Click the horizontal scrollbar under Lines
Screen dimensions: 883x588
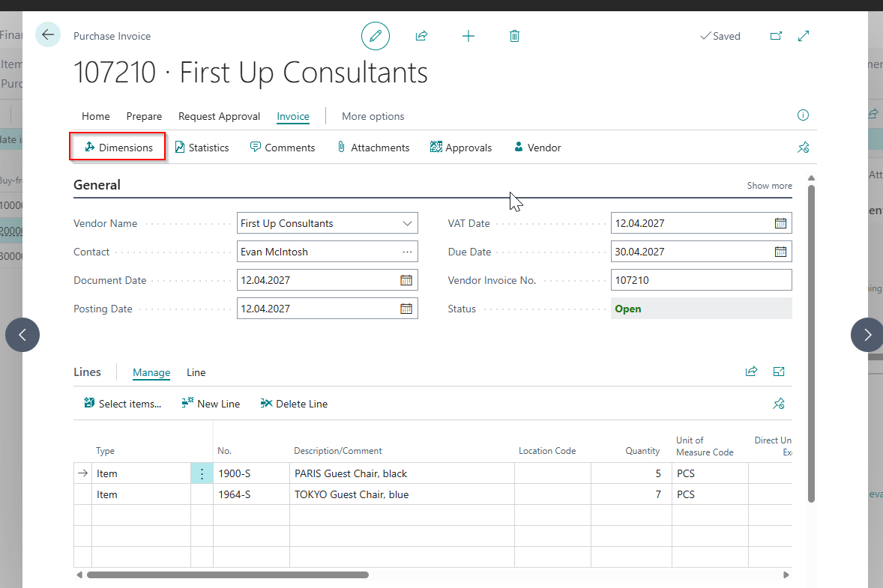click(x=228, y=575)
